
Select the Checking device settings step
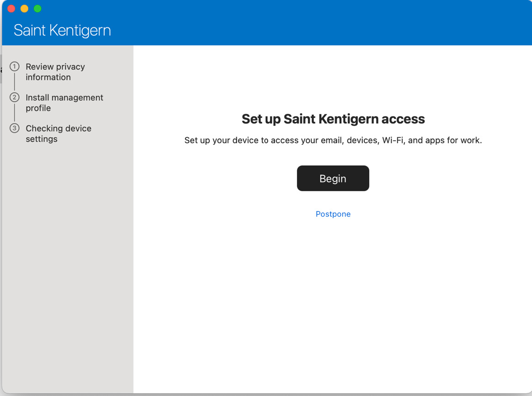pyautogui.click(x=59, y=133)
